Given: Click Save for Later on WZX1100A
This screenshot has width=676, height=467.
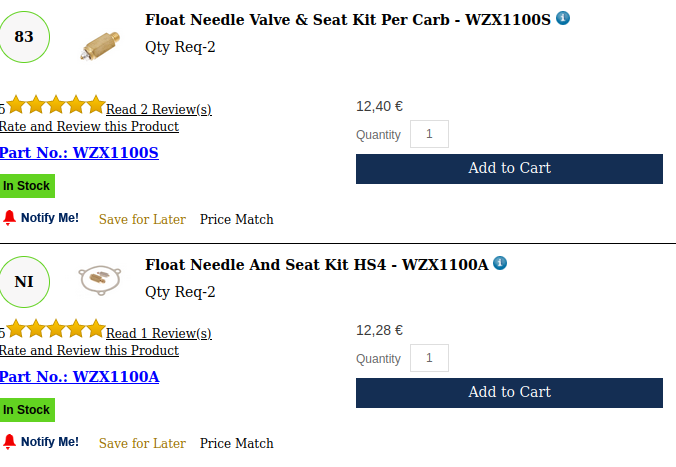Looking at the screenshot, I should pyautogui.click(x=142, y=443).
